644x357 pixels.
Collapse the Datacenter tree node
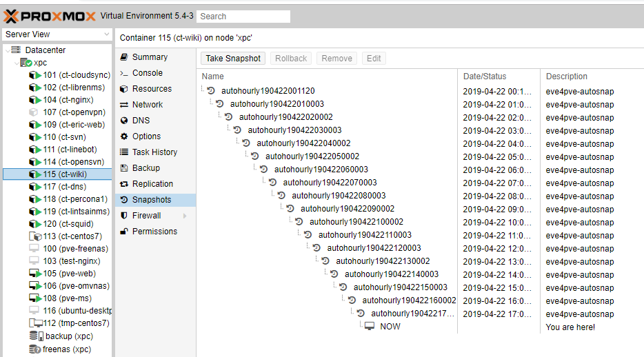[x=8, y=50]
